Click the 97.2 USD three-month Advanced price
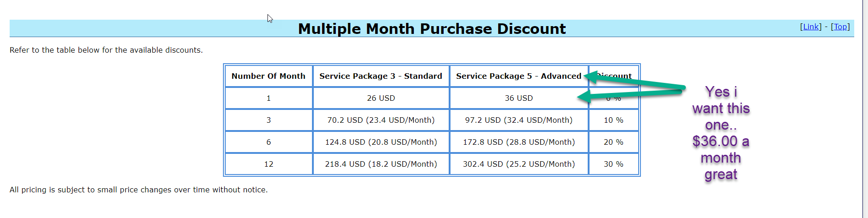The height and width of the screenshot is (218, 868). [519, 120]
